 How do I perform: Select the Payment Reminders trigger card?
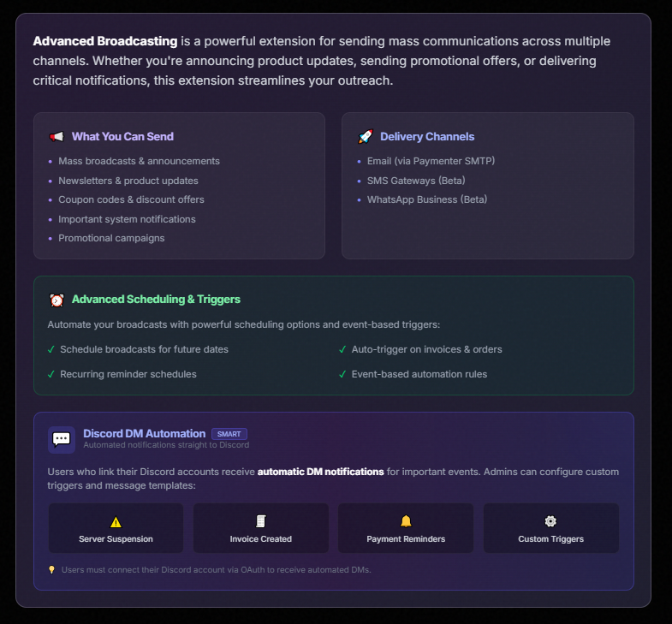pos(406,528)
